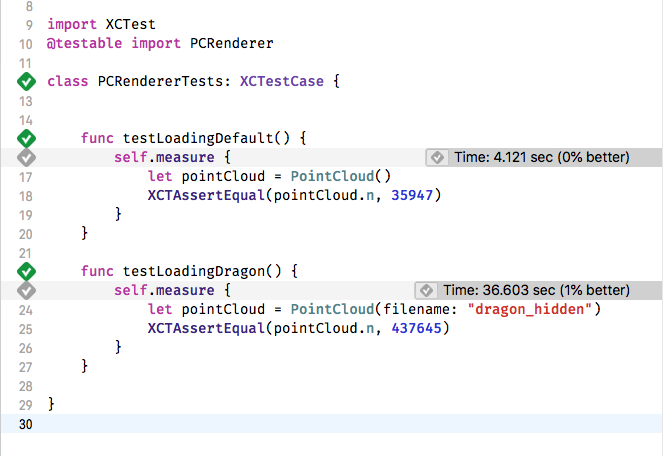Click the gray gutter diamond beside line 17
This screenshot has height=456, width=663.
(x=26, y=158)
